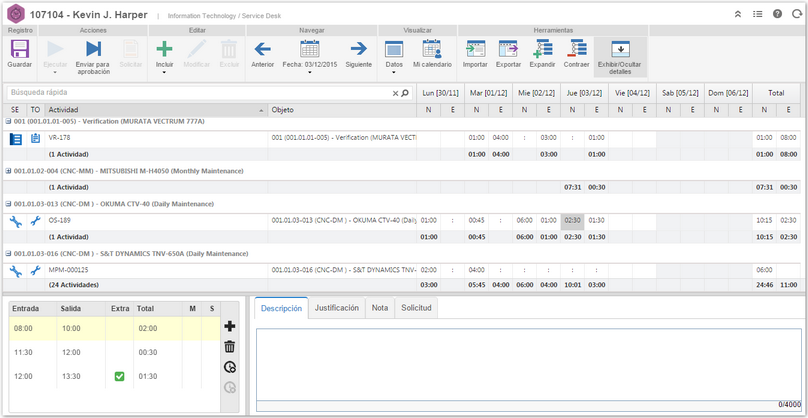This screenshot has width=808, height=418.
Task: Open Incluir dropdown arrow
Action: tap(164, 73)
